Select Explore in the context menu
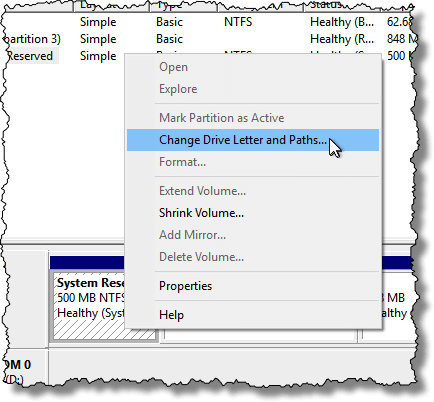This screenshot has height=402, width=434. (x=253, y=89)
